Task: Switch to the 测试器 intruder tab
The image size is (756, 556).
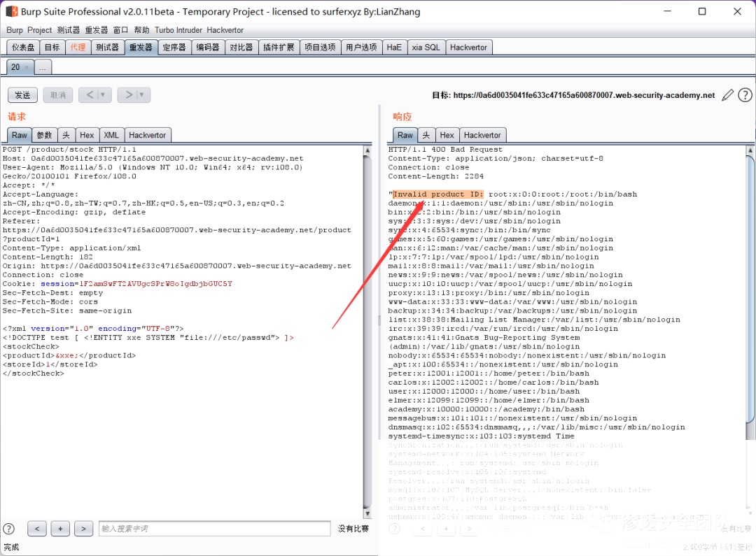Action: pyautogui.click(x=107, y=48)
